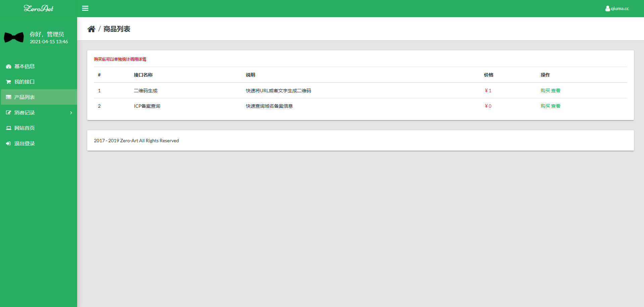The width and height of the screenshot is (644, 307).
Task: Click the dashboard icon beside 基本信息
Action: 9,66
